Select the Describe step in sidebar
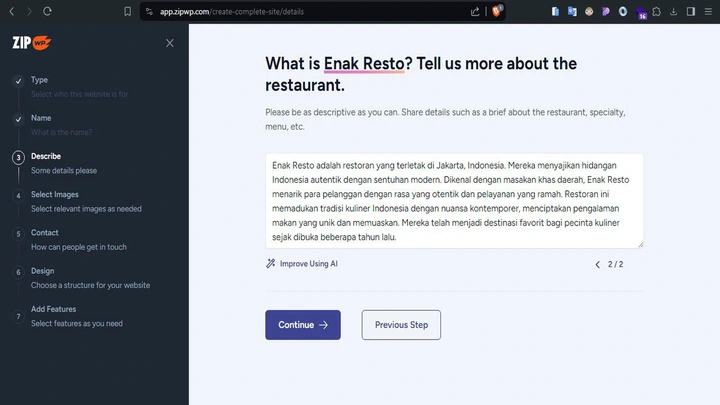 pyautogui.click(x=46, y=156)
